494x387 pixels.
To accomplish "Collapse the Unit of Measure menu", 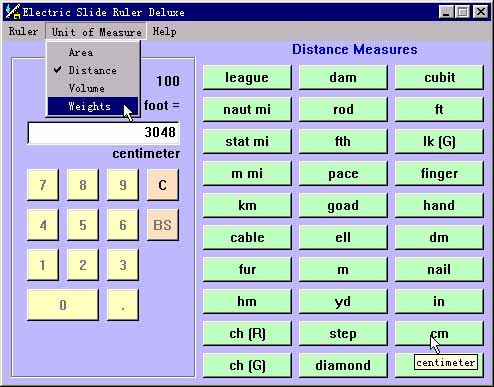I will point(96,32).
